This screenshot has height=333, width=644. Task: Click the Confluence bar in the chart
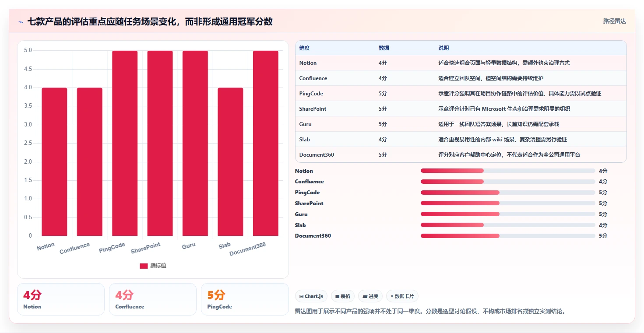[90, 162]
